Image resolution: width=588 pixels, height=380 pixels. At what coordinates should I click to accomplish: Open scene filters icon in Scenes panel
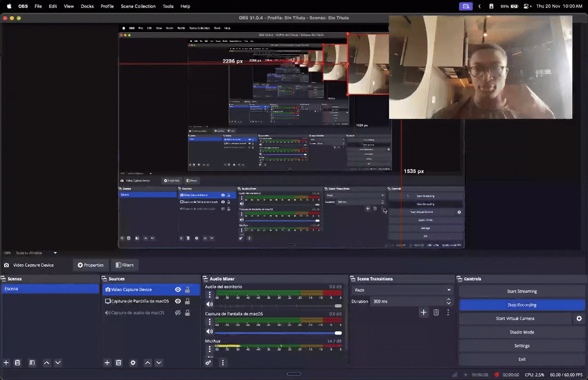point(32,362)
